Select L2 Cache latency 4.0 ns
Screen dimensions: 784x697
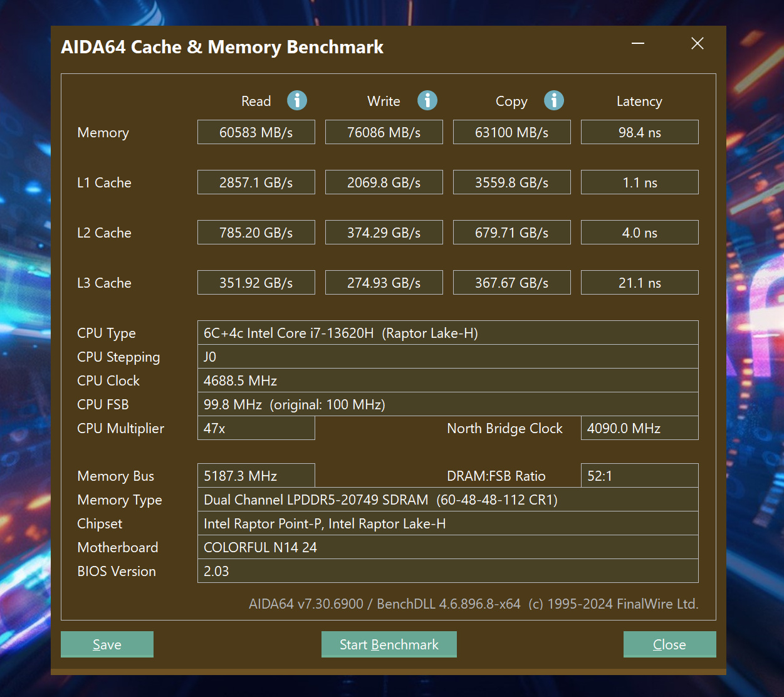[640, 233]
